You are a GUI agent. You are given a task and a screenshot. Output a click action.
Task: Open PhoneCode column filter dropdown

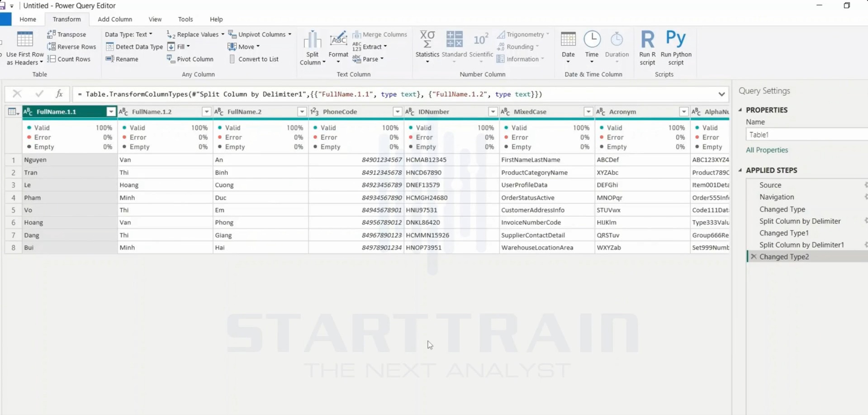click(397, 112)
